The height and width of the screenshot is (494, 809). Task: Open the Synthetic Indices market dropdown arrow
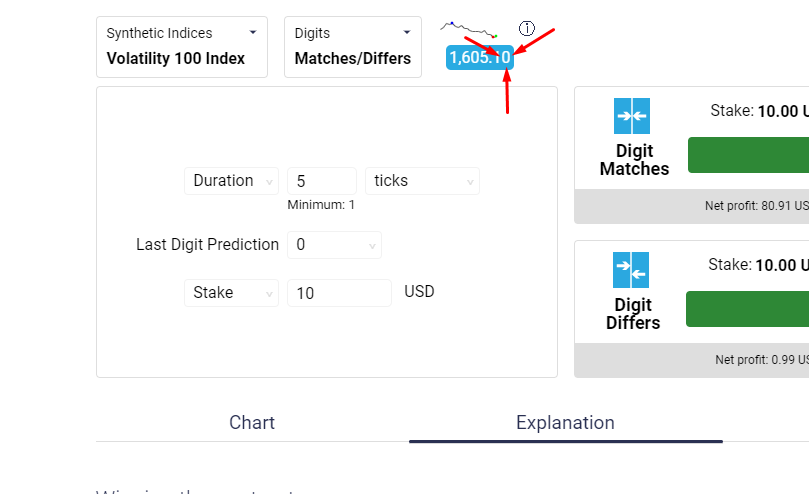[253, 33]
